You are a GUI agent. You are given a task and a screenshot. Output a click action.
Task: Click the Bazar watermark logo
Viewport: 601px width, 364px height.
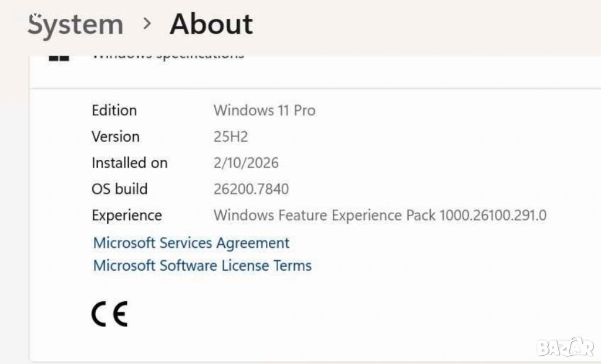click(565, 347)
